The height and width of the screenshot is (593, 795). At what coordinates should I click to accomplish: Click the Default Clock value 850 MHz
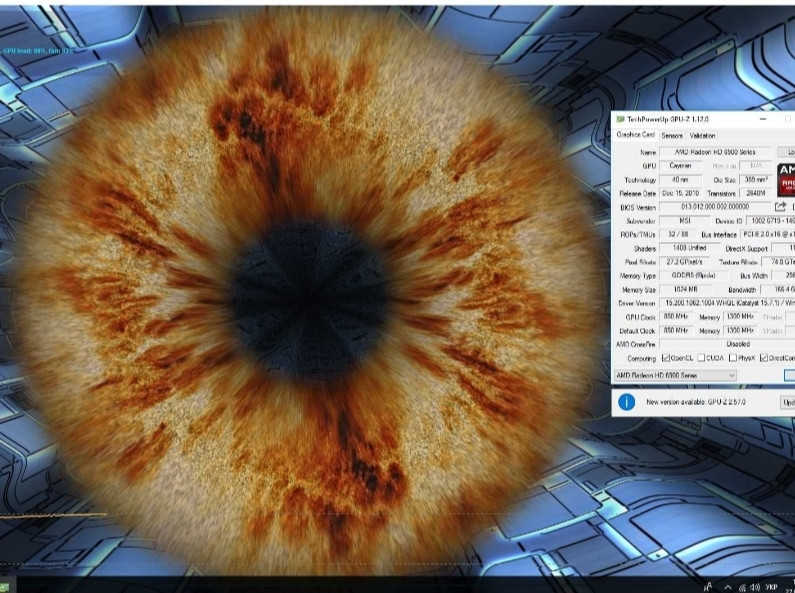[x=675, y=330]
